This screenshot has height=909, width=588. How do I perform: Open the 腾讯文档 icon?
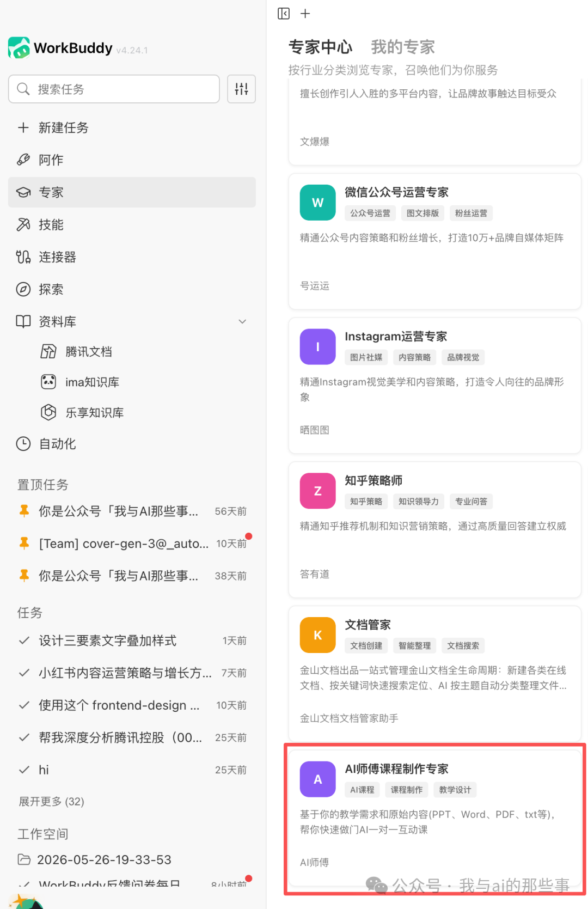pos(48,351)
